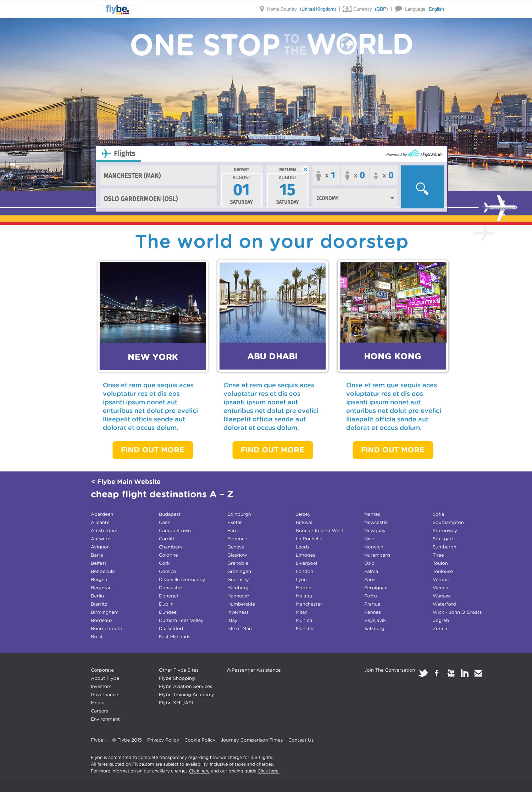
Task: Open Investors footer link
Action: coord(101,686)
